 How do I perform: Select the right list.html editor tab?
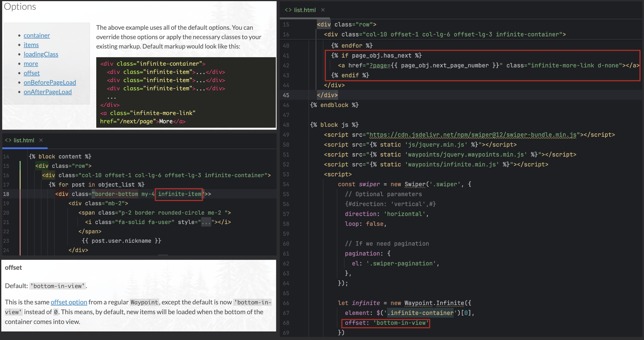[x=305, y=10]
